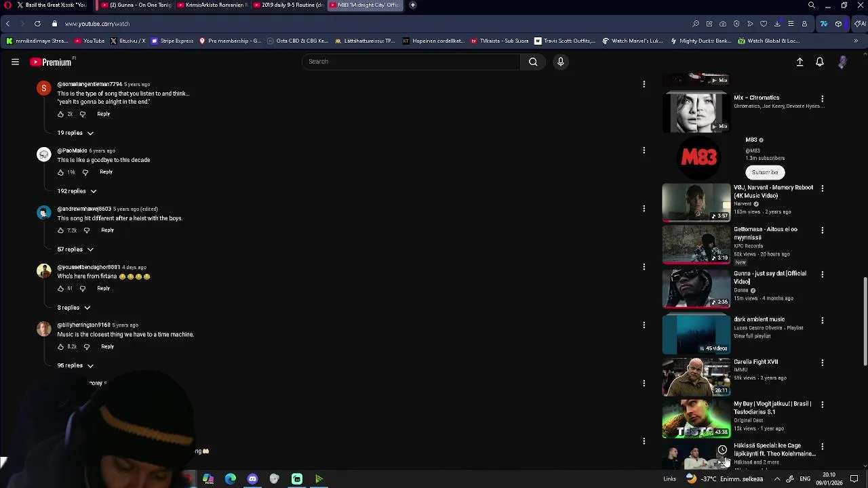
Task: Open options for 'time machine' comment
Action: [644, 325]
